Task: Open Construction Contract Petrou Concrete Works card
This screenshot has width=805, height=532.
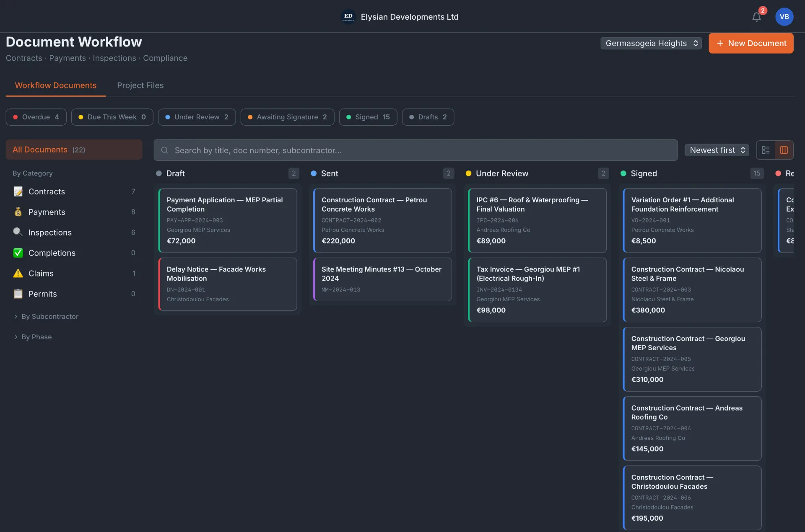Action: tap(382, 220)
